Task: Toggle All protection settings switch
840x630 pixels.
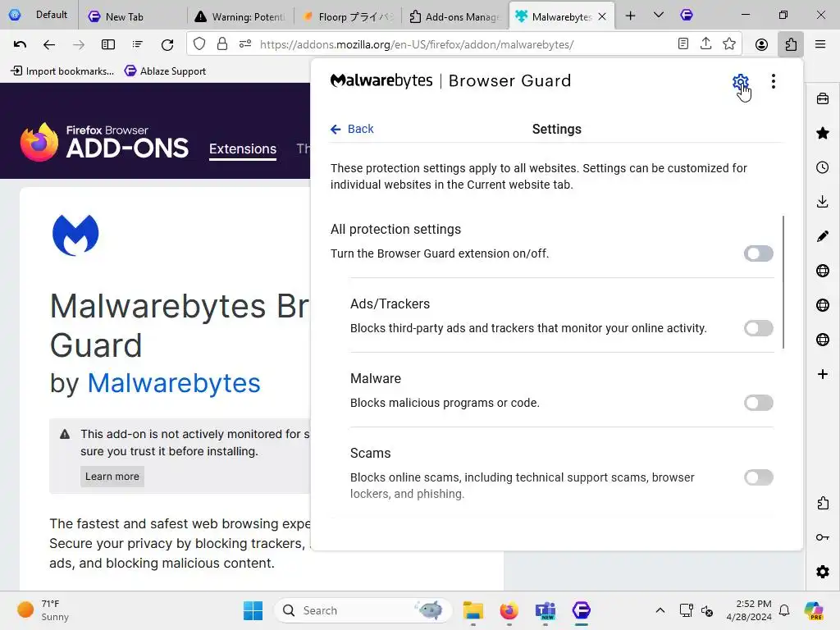Action: pos(758,253)
